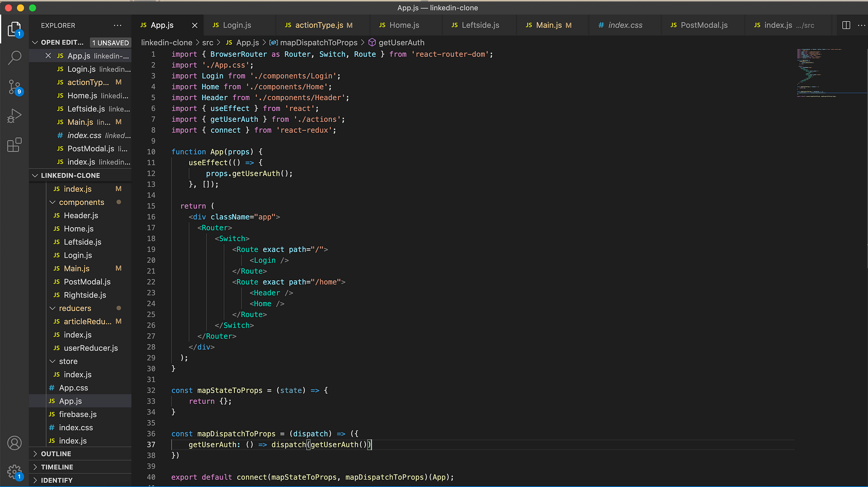
Task: Expand the Outline section
Action: coord(80,454)
